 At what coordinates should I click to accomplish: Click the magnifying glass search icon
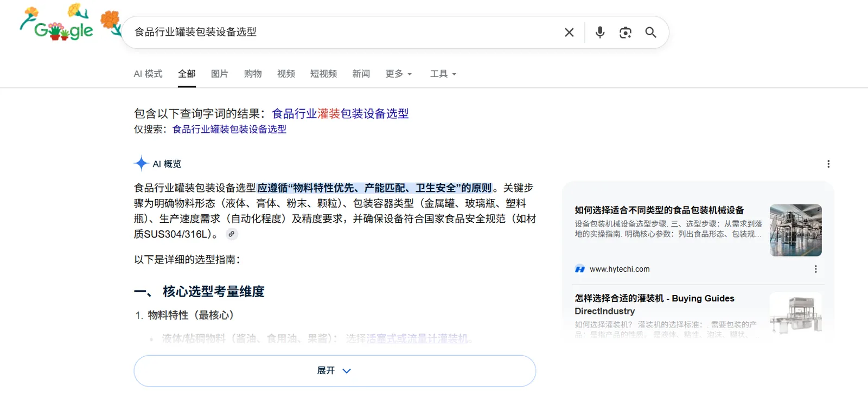(x=651, y=33)
